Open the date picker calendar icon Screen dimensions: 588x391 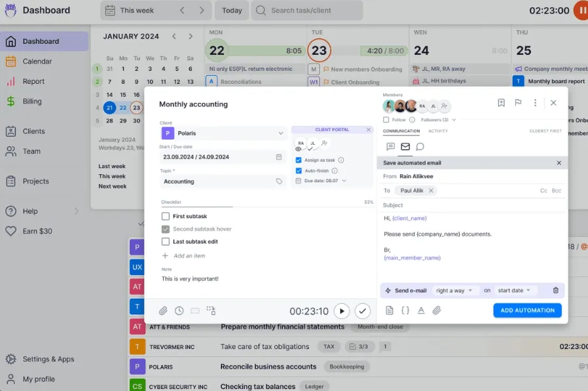tap(279, 157)
